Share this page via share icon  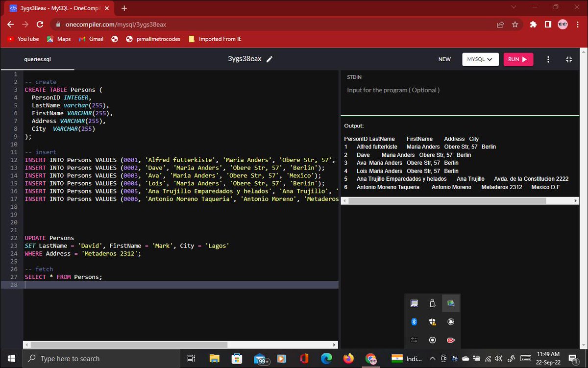[x=500, y=25]
